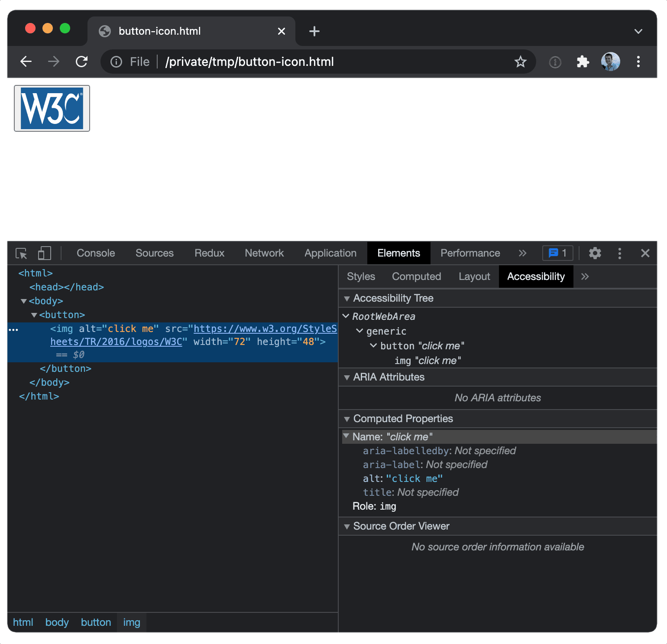Switch to the Computed sidebar tab
The image size is (667, 644).
point(417,276)
